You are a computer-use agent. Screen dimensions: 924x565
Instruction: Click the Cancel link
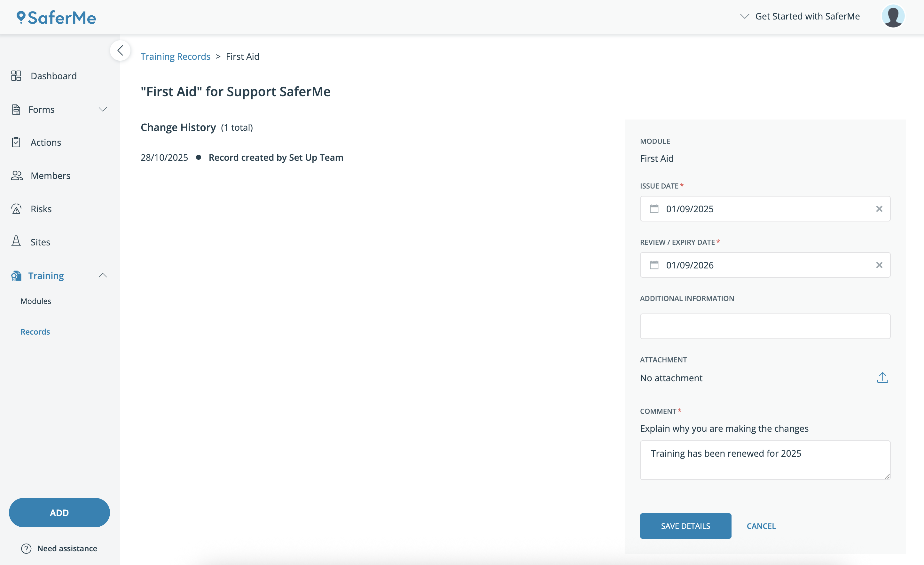(761, 526)
